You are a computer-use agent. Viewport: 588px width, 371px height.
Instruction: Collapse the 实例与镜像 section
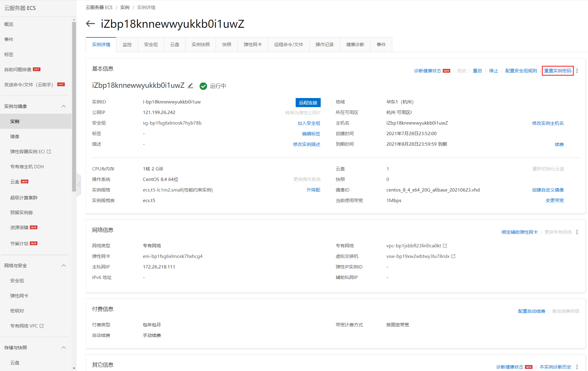(x=64, y=106)
